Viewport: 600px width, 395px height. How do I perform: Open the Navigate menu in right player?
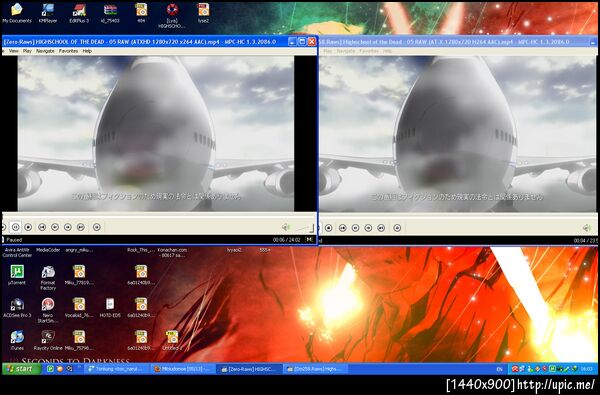click(x=346, y=51)
